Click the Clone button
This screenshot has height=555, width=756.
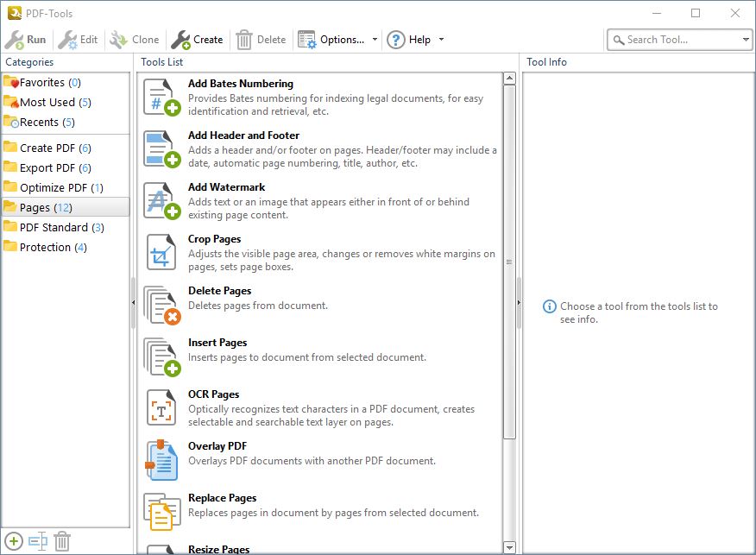pyautogui.click(x=134, y=39)
